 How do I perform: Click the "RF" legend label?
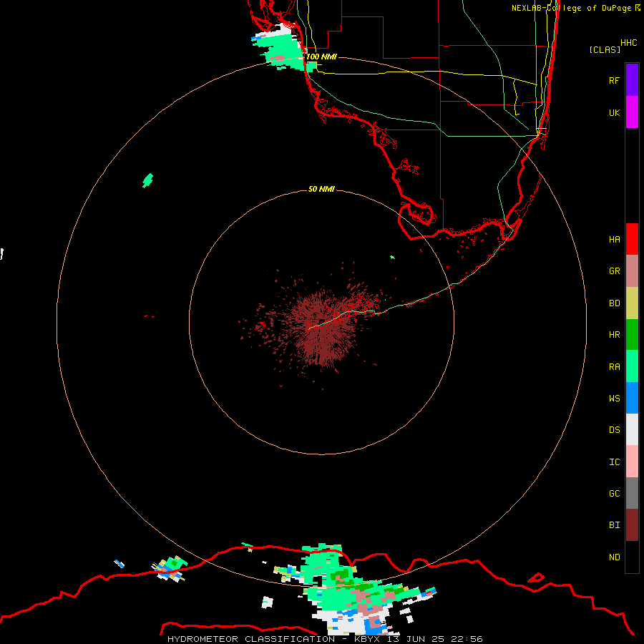[614, 80]
